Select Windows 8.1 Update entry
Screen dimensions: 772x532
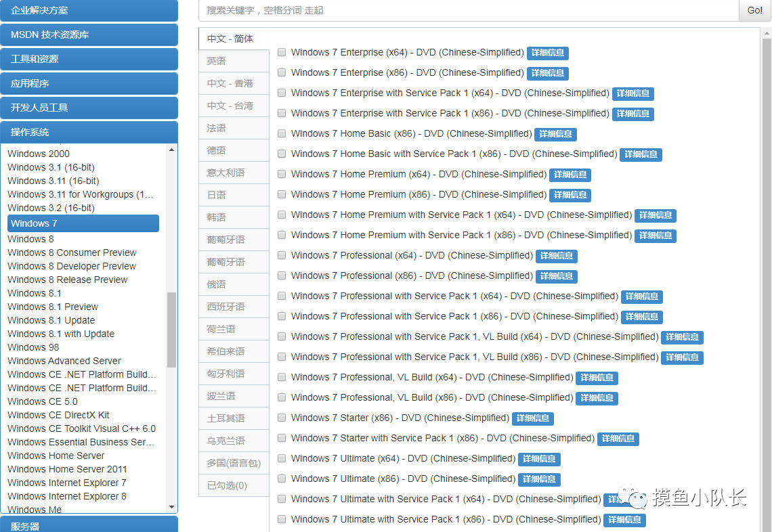tap(51, 320)
